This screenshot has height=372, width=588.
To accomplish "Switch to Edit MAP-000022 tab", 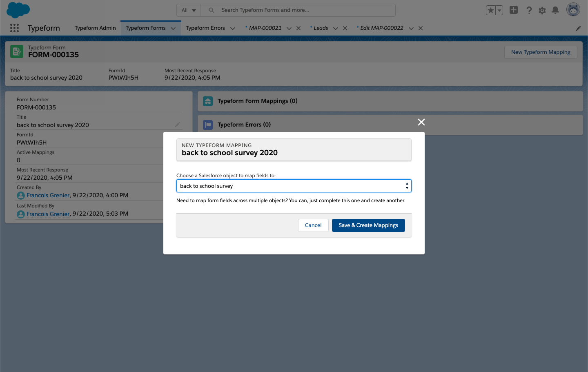I will tap(382, 28).
